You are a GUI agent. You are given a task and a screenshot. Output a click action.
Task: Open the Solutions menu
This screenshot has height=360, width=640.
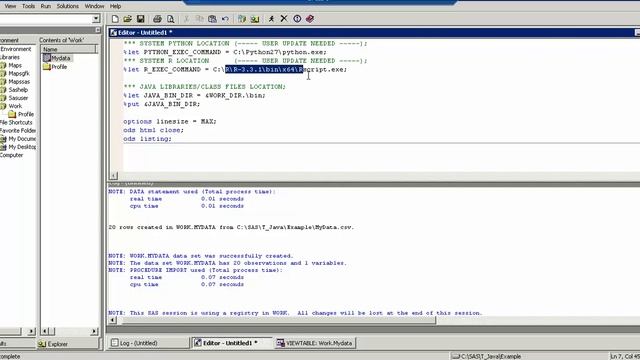click(x=68, y=6)
